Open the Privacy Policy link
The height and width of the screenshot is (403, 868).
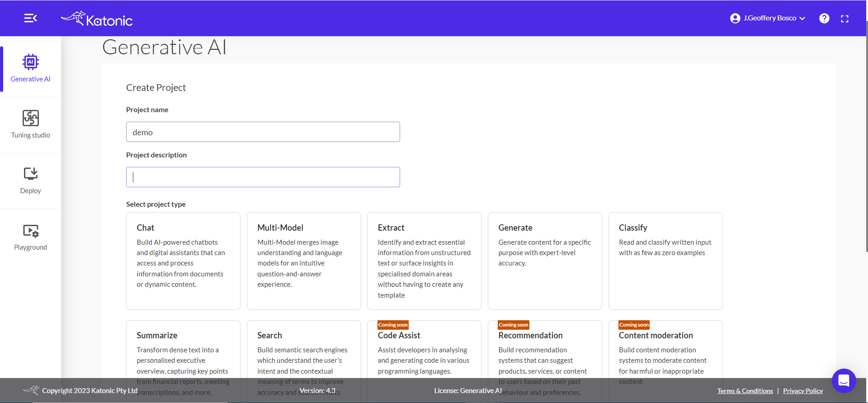(803, 391)
